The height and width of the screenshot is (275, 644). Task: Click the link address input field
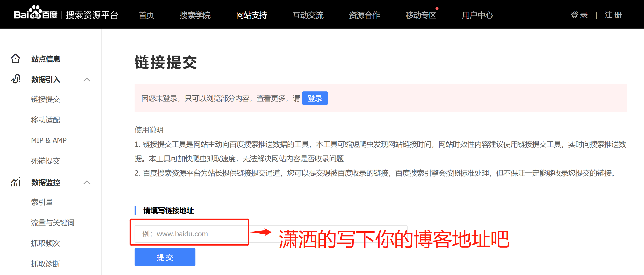[x=190, y=234]
